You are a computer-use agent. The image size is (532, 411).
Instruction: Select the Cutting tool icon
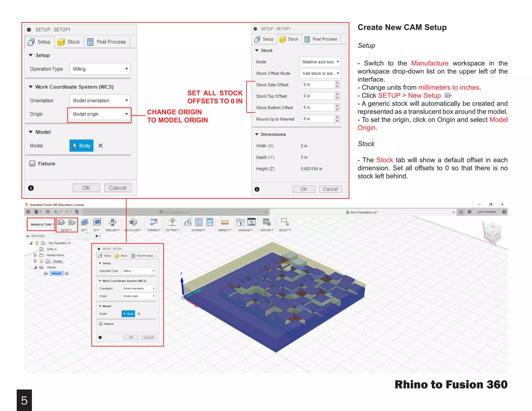pyautogui.click(x=172, y=222)
